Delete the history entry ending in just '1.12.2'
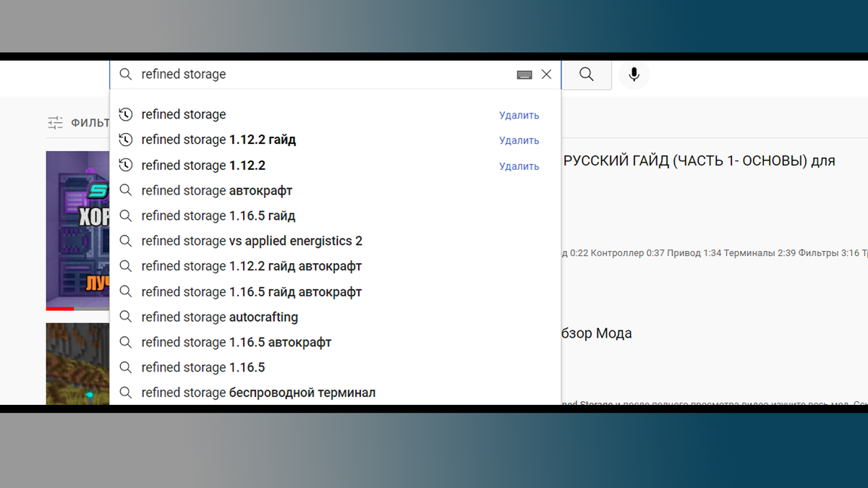The width and height of the screenshot is (868, 488). [x=519, y=166]
